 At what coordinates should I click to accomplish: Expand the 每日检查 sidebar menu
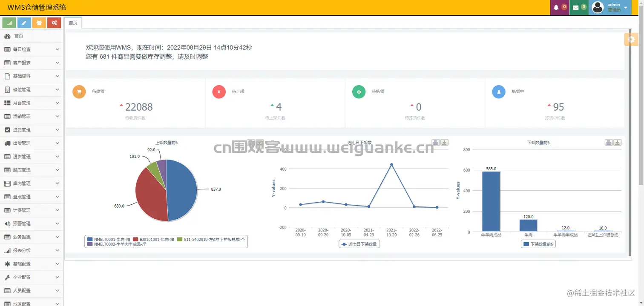tap(32, 49)
